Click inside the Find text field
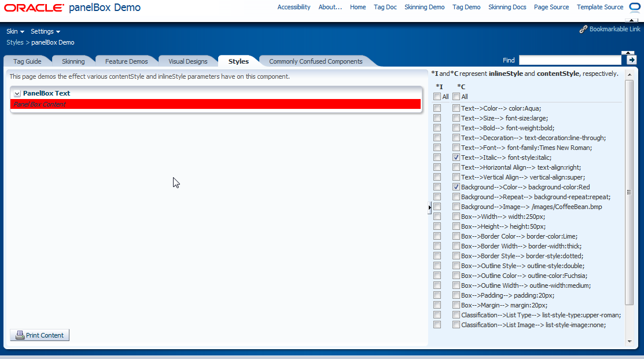Screen dimensions: 644x359 pos(570,59)
